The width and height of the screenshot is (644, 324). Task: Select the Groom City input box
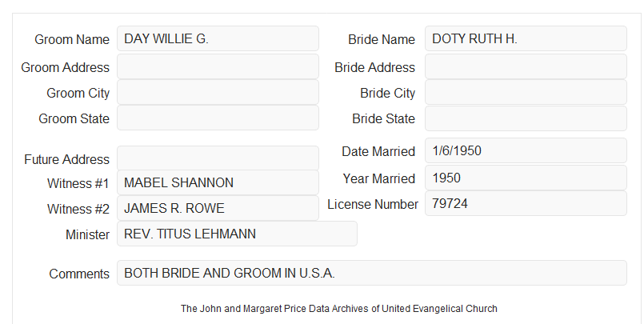(218, 92)
